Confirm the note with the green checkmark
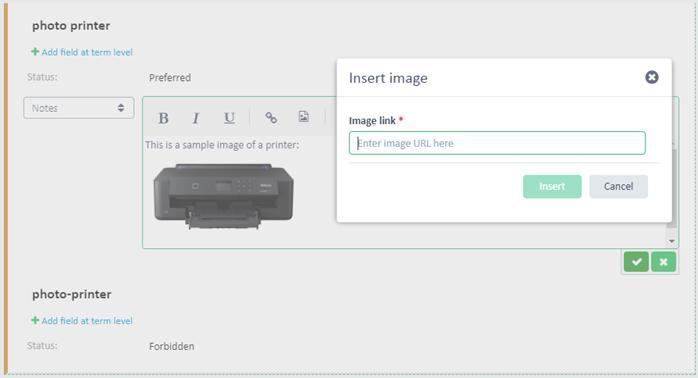The width and height of the screenshot is (698, 378). coord(636,262)
